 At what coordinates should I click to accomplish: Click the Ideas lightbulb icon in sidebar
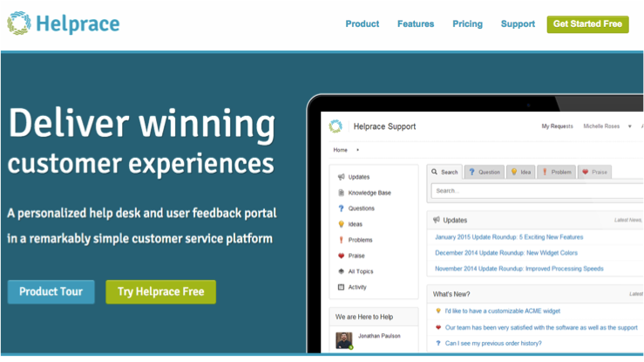pyautogui.click(x=341, y=224)
